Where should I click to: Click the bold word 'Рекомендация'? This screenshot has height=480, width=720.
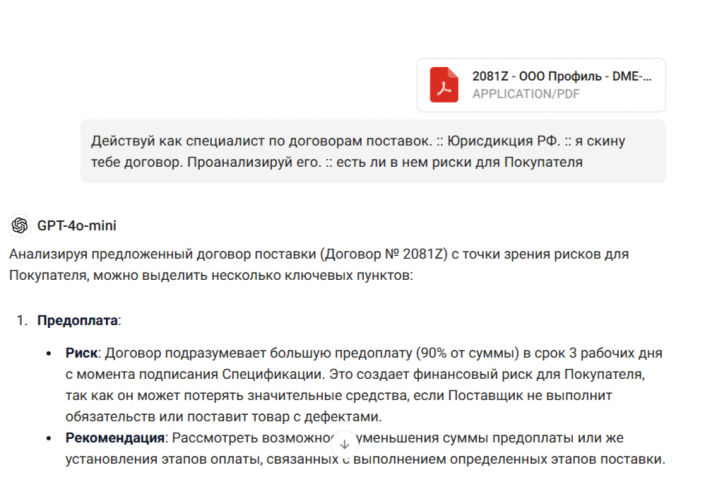[x=115, y=438]
